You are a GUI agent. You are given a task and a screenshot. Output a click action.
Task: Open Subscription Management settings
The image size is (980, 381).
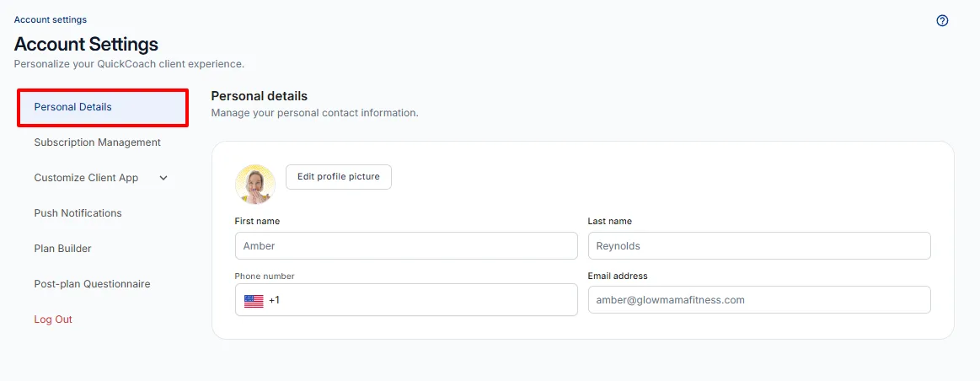pos(98,142)
